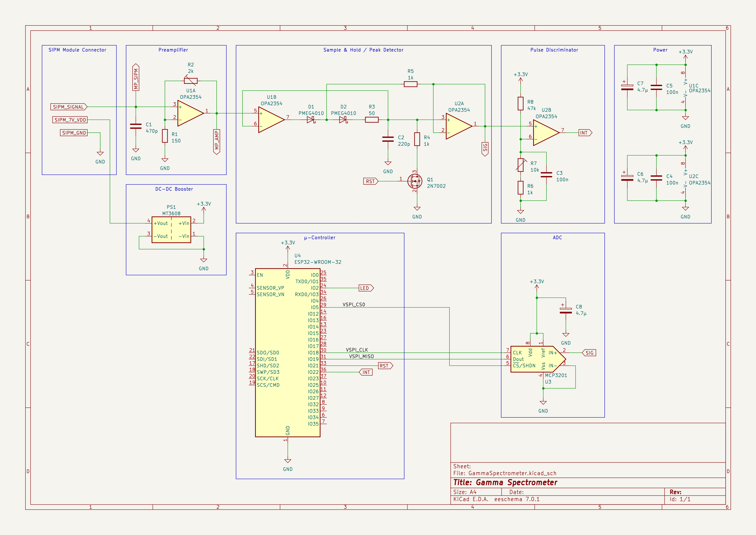Click the 'µ-Controller' section title
This screenshot has height=535, width=756.
319,238
